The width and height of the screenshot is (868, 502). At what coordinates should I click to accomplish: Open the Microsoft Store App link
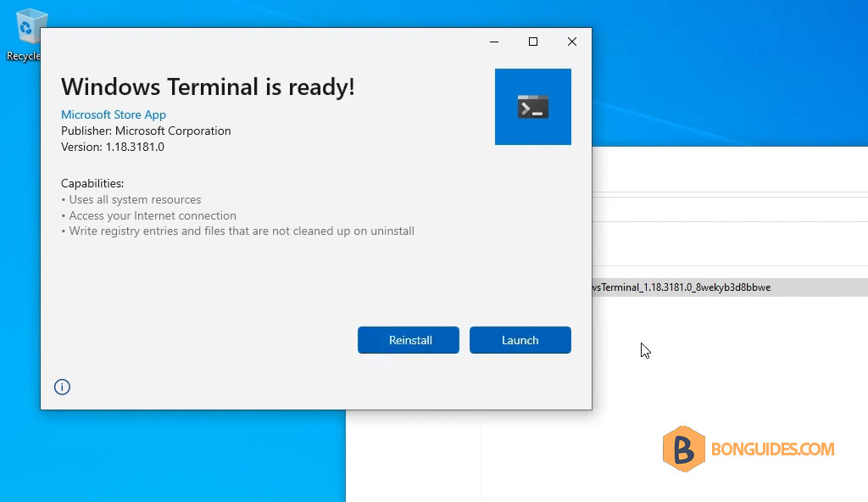114,114
